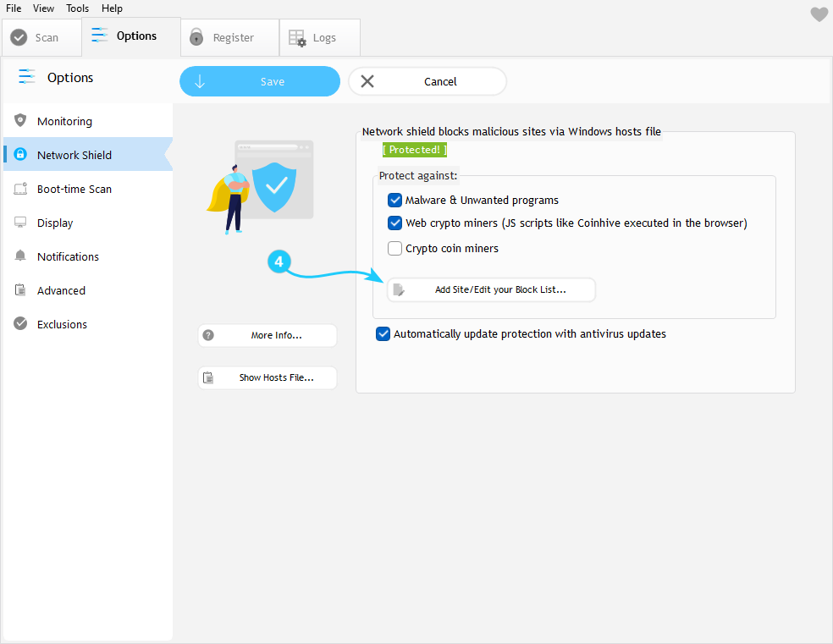Show the Windows hosts file
Screen dimensions: 833x644
point(268,377)
